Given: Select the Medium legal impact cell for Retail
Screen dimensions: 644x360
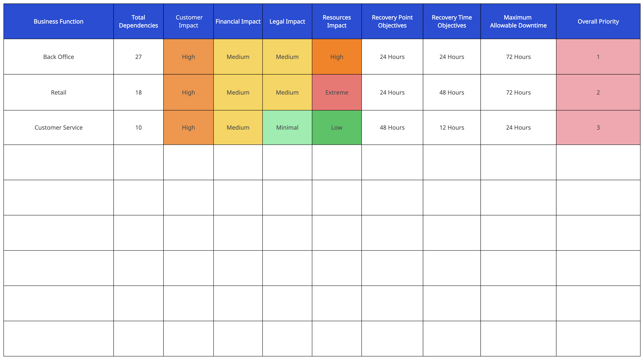Looking at the screenshot, I should pyautogui.click(x=287, y=92).
